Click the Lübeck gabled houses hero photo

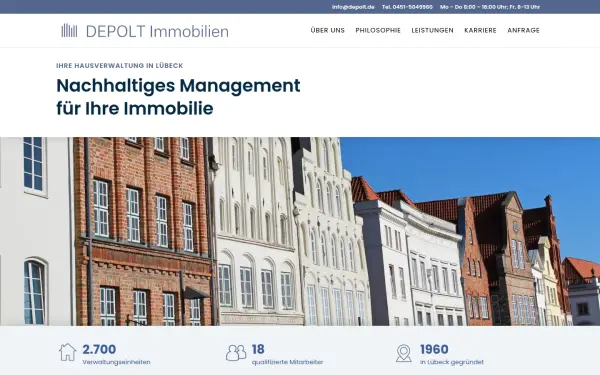300,232
